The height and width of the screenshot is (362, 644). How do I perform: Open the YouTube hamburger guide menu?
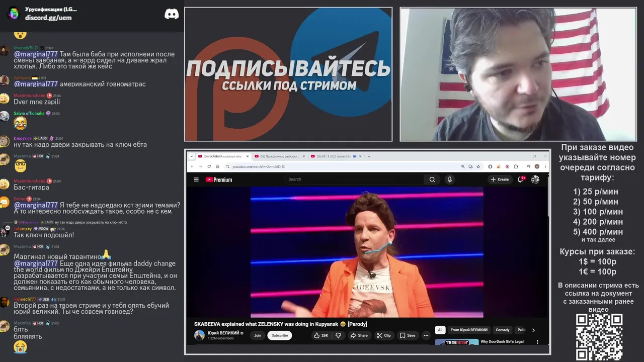click(196, 179)
